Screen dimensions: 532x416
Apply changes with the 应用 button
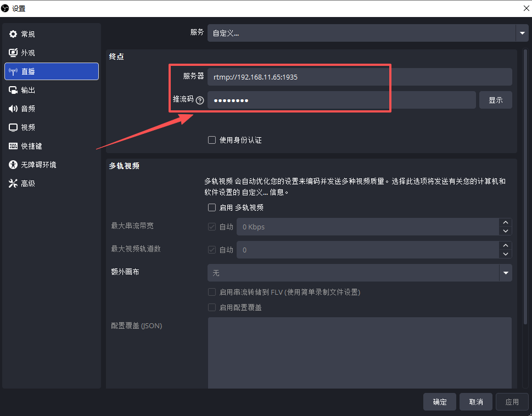[512, 402]
